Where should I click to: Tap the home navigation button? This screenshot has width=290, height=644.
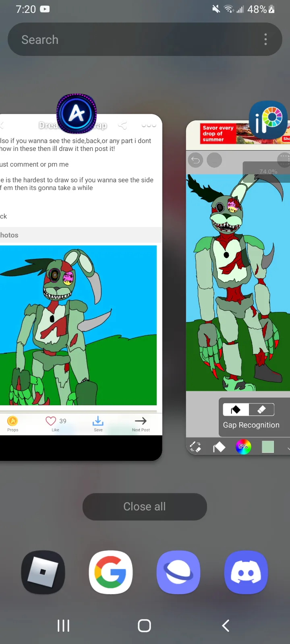[x=145, y=625]
